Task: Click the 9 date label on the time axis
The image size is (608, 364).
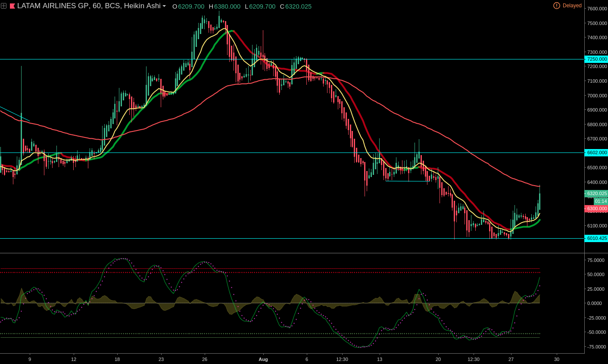Action: (30, 359)
